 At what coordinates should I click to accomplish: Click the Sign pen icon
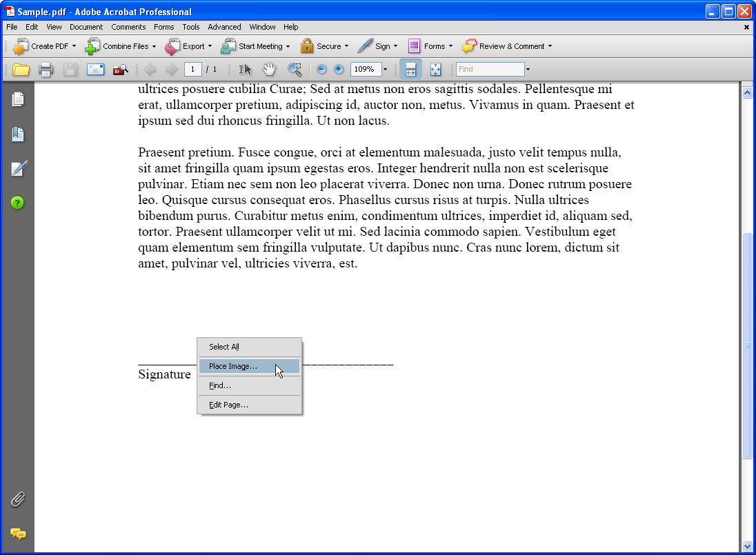[365, 46]
